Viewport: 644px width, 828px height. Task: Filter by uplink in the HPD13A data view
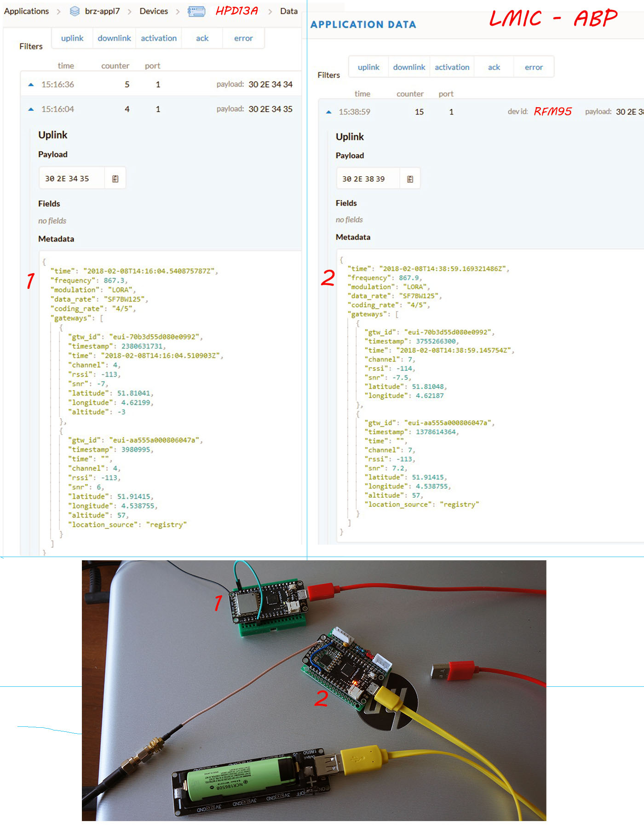click(x=72, y=38)
